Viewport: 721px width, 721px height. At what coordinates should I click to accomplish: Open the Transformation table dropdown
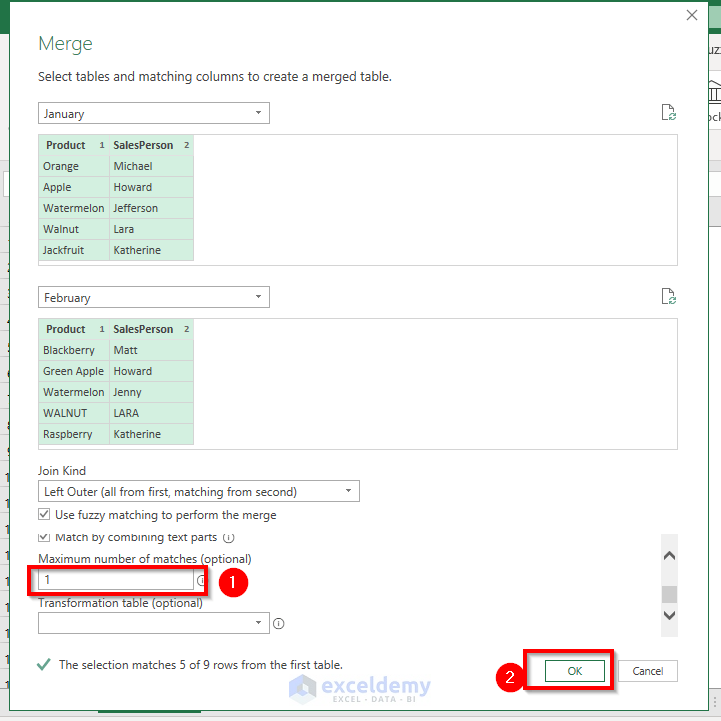click(154, 623)
